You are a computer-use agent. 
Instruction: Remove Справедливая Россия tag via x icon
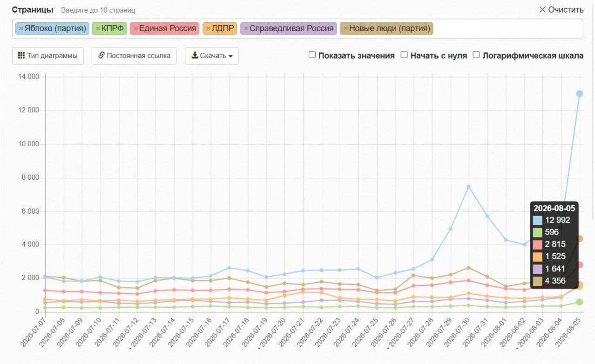pos(246,28)
